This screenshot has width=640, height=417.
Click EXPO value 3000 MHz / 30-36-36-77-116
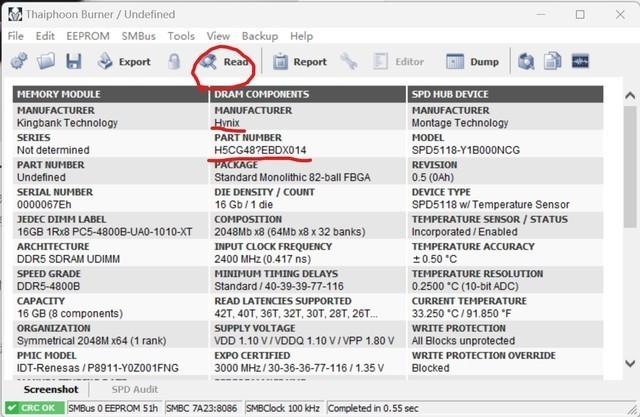[x=299, y=368]
